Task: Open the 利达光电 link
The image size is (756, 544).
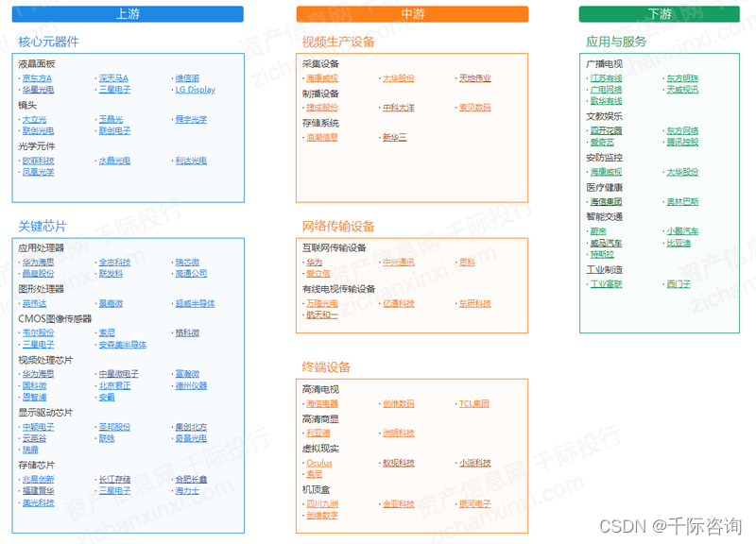Action: (x=191, y=161)
